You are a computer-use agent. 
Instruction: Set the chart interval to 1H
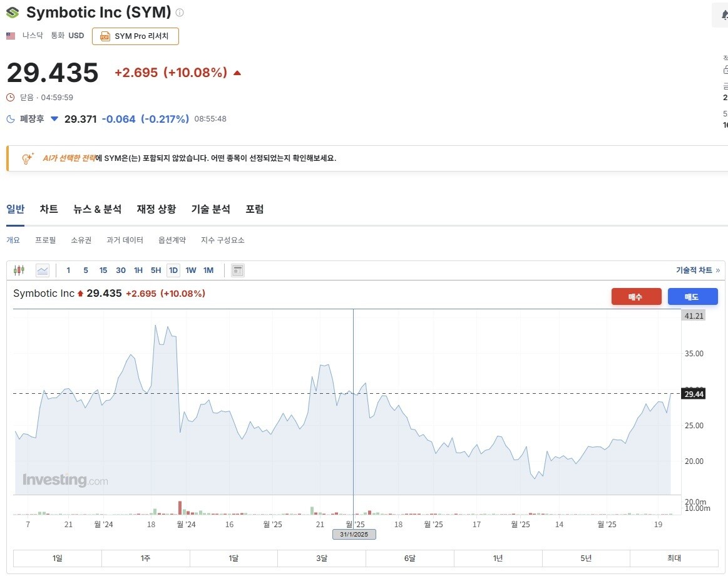tap(138, 270)
